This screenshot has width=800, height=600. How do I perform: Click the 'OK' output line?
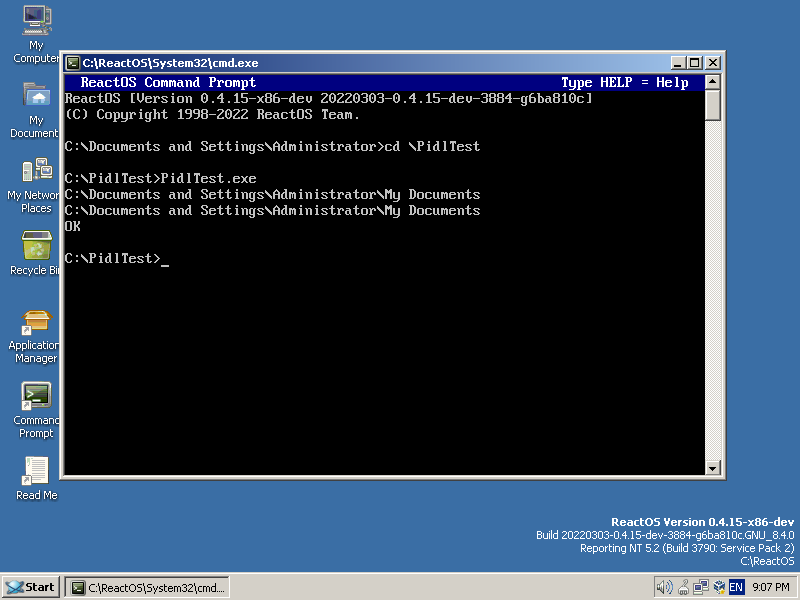(72, 227)
